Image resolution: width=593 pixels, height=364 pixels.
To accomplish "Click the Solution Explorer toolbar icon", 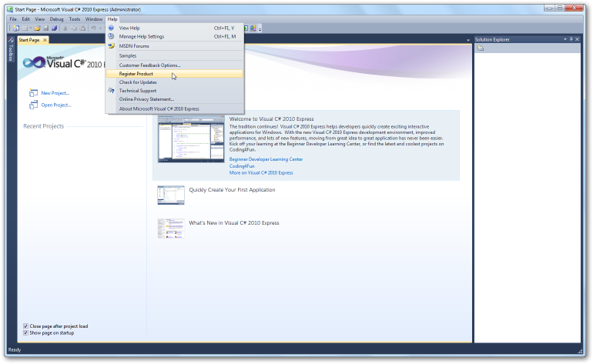I will 481,48.
